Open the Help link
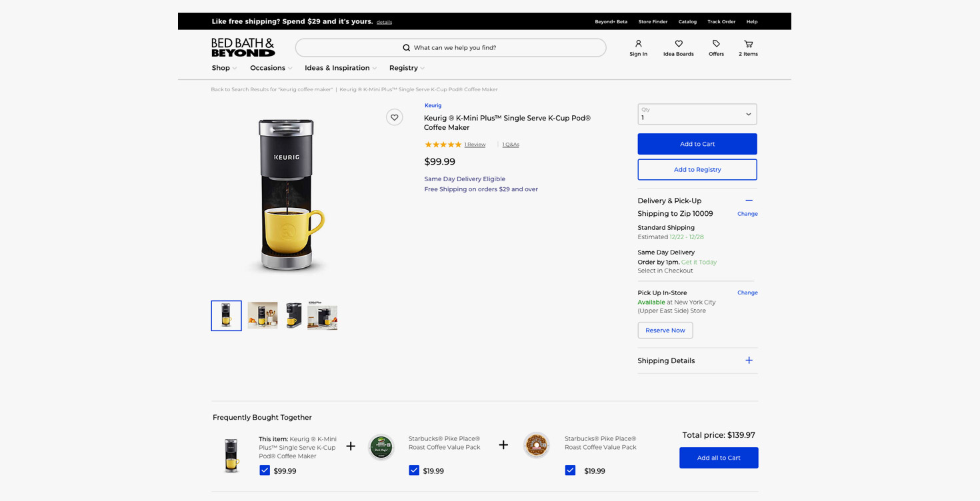This screenshot has width=980, height=501. 751,22
